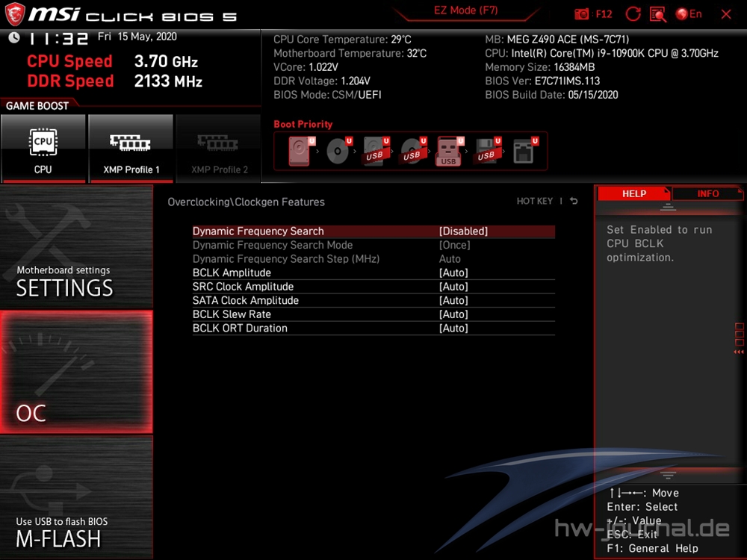Click the MB MEG Z490 ACE text
Screen dimensions: 747x560
(557, 40)
